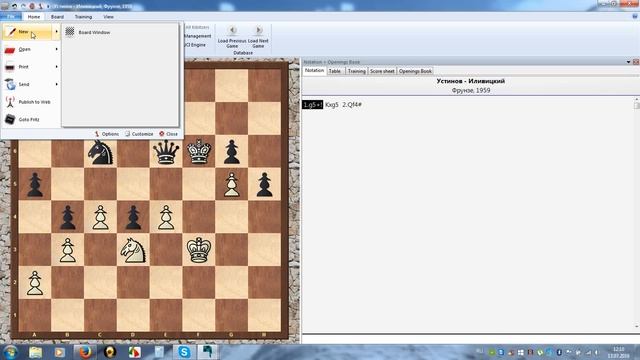Open the notation pane dropdown arrow

[x=629, y=62]
